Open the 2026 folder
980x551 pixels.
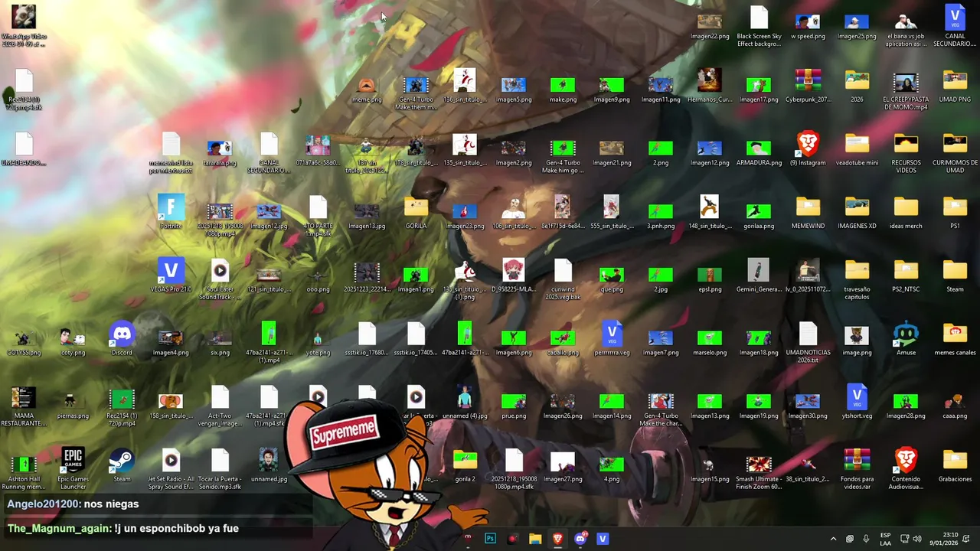point(857,86)
